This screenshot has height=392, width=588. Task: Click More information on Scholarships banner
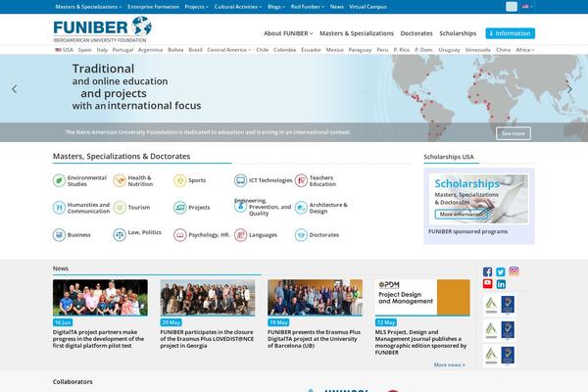pyautogui.click(x=461, y=215)
